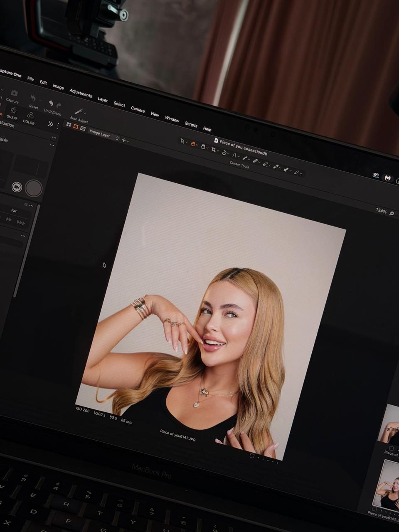Open the View menu
Image resolution: width=399 pixels, height=532 pixels.
click(155, 114)
